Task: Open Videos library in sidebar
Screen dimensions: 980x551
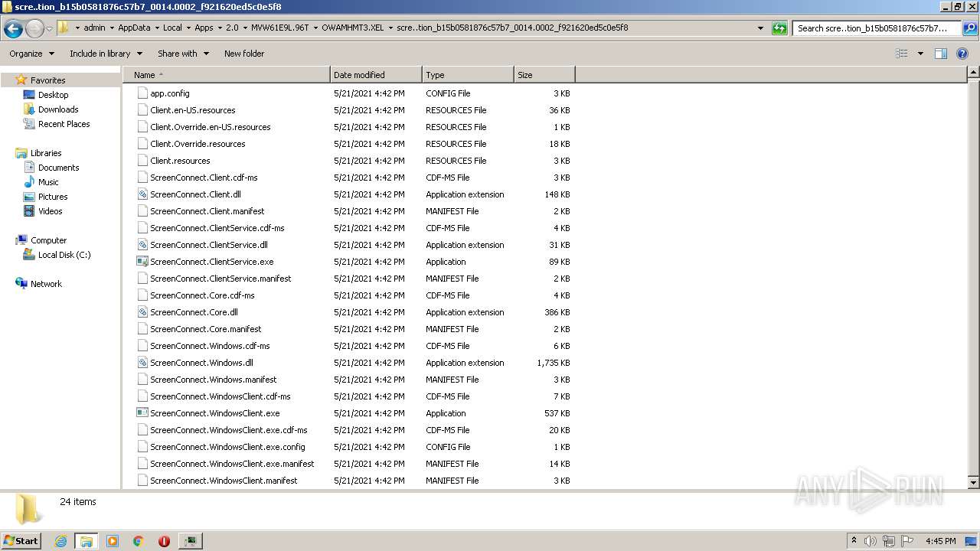Action: tap(50, 211)
